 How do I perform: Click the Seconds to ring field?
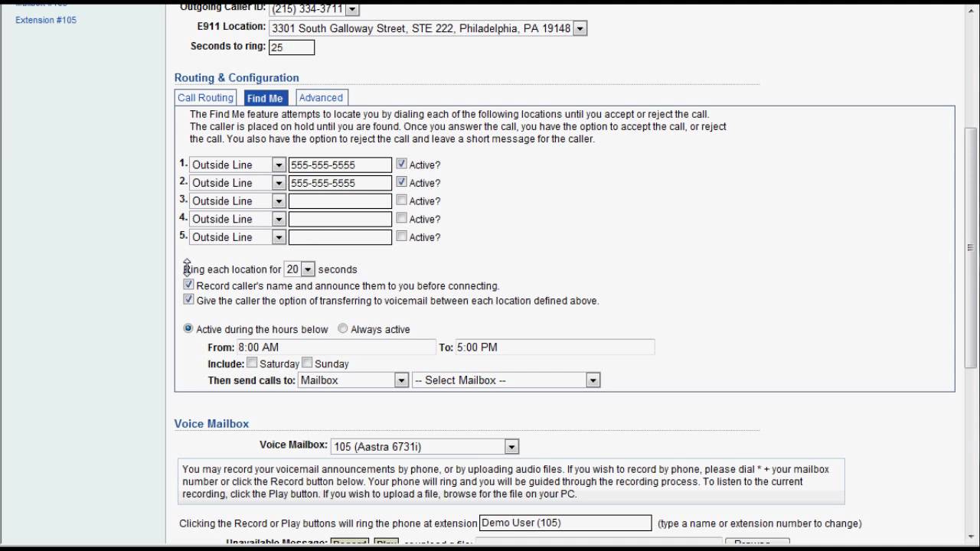[x=292, y=47]
